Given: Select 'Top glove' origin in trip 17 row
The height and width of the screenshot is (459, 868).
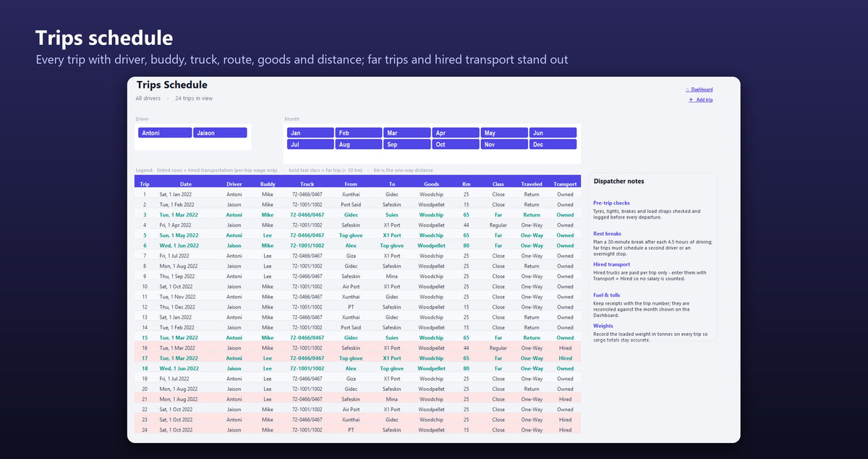Looking at the screenshot, I should click(351, 358).
